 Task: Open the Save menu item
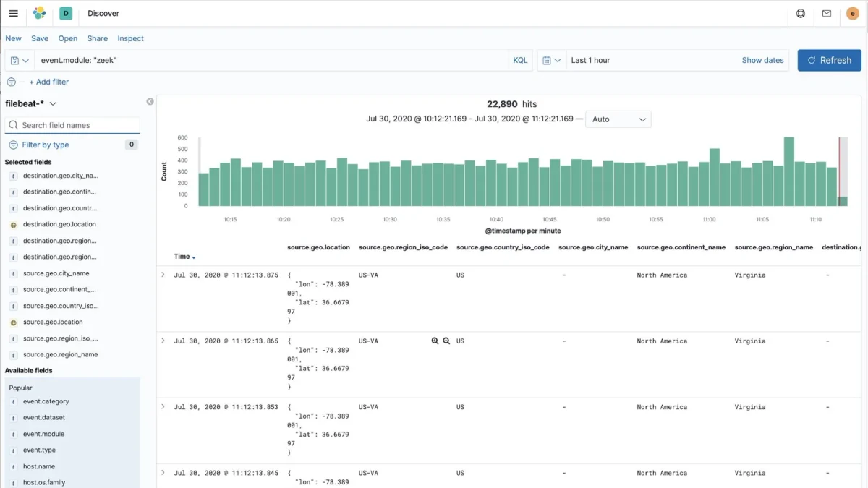pos(40,39)
